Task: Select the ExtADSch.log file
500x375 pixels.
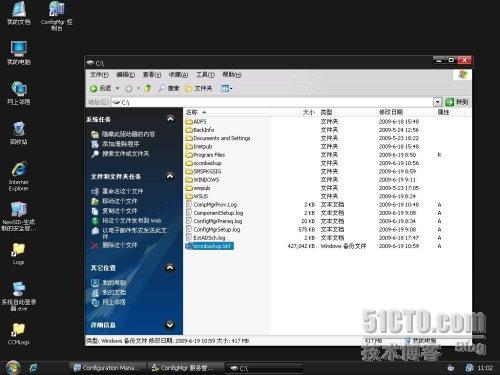Action: tap(206, 238)
